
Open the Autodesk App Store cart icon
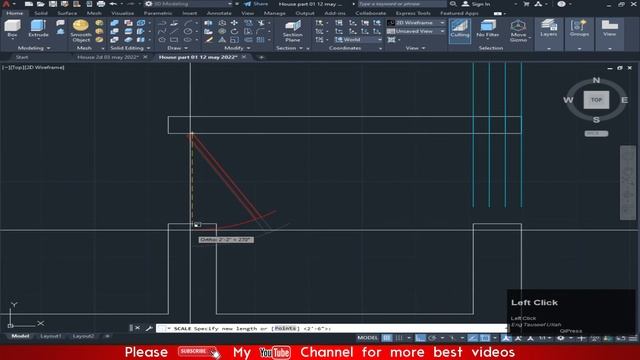pos(526,4)
